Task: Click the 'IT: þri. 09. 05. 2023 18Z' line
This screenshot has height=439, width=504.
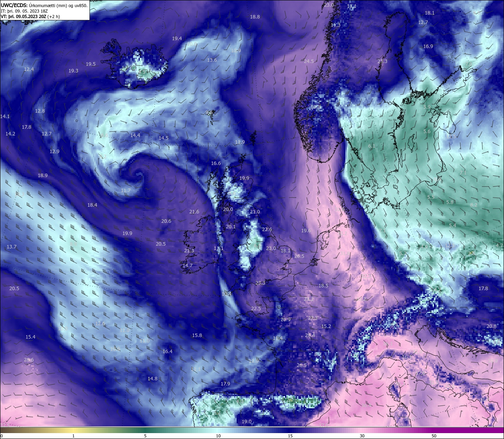Action: coord(24,11)
